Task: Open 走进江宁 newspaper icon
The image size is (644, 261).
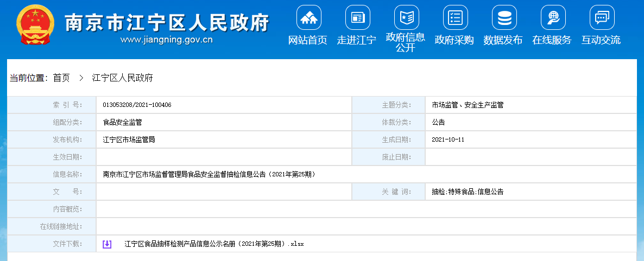Action: coord(358,17)
